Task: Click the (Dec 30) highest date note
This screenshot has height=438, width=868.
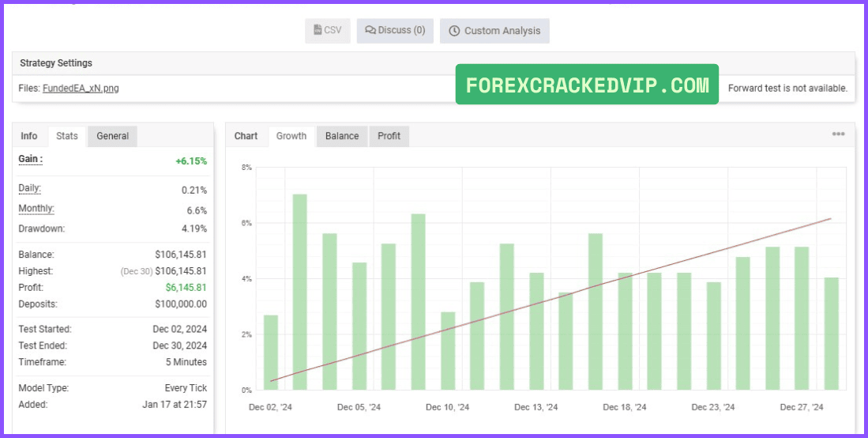Action: click(x=136, y=271)
